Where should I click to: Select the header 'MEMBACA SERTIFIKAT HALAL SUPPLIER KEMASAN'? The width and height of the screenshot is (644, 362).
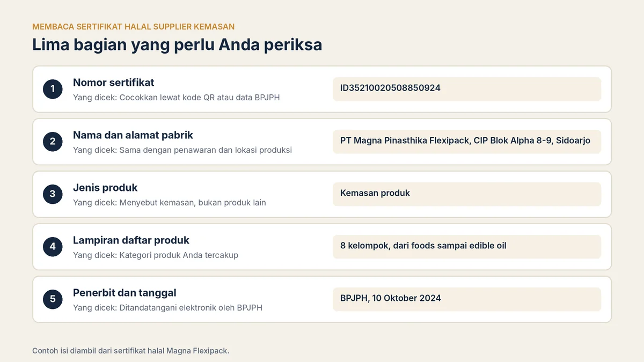(133, 26)
